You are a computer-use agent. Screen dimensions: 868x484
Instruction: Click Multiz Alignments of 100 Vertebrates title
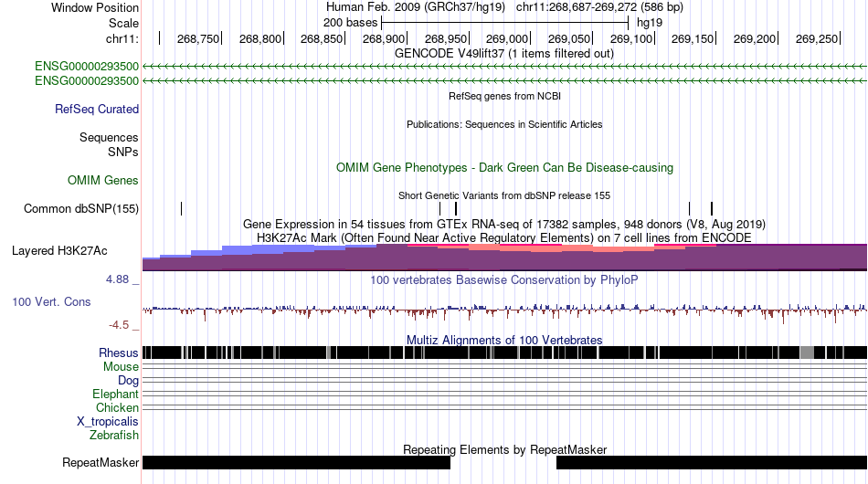point(504,341)
